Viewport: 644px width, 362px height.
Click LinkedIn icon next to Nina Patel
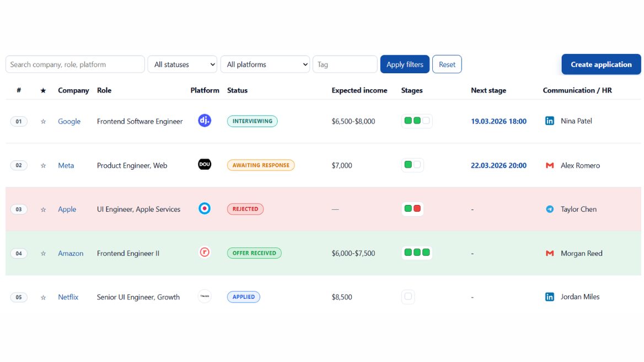[550, 121]
